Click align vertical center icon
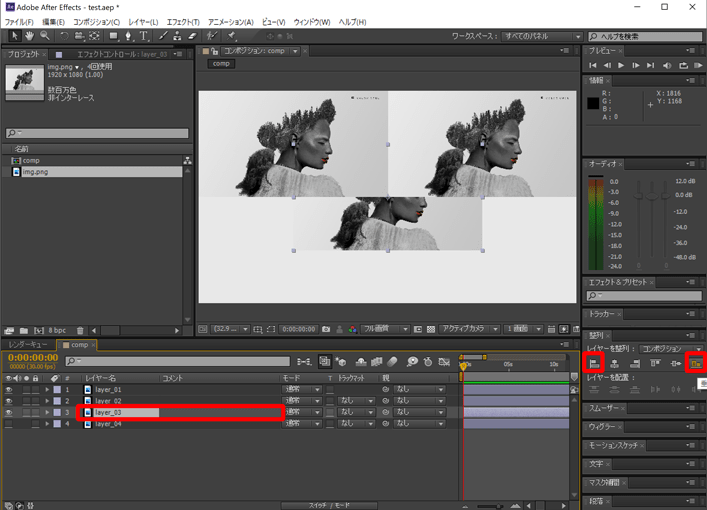The height and width of the screenshot is (510, 707). (x=675, y=363)
